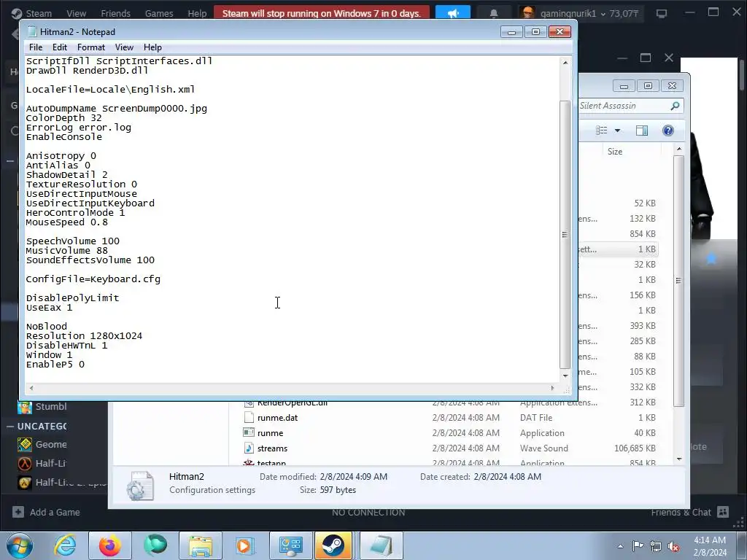Open the taskbar clock and date
This screenshot has height=560, width=747.
(710, 546)
